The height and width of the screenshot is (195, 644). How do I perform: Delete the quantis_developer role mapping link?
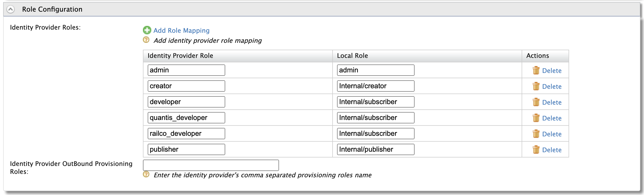pyautogui.click(x=552, y=118)
